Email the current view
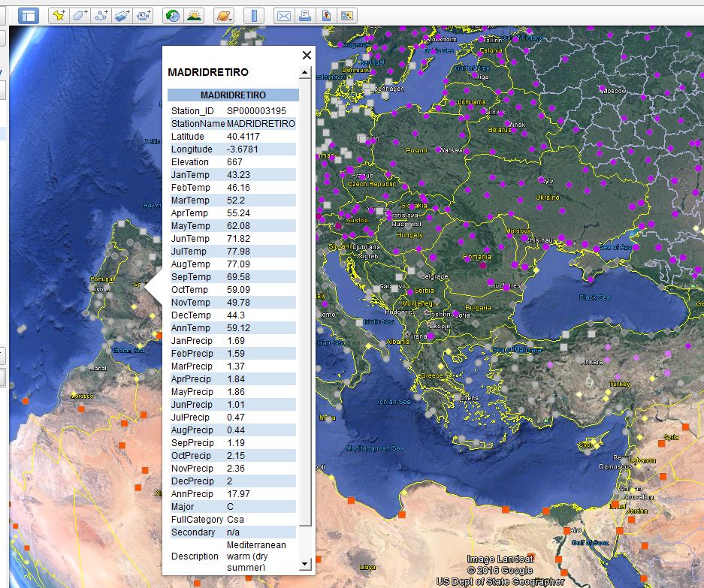The image size is (704, 588). pyautogui.click(x=283, y=14)
